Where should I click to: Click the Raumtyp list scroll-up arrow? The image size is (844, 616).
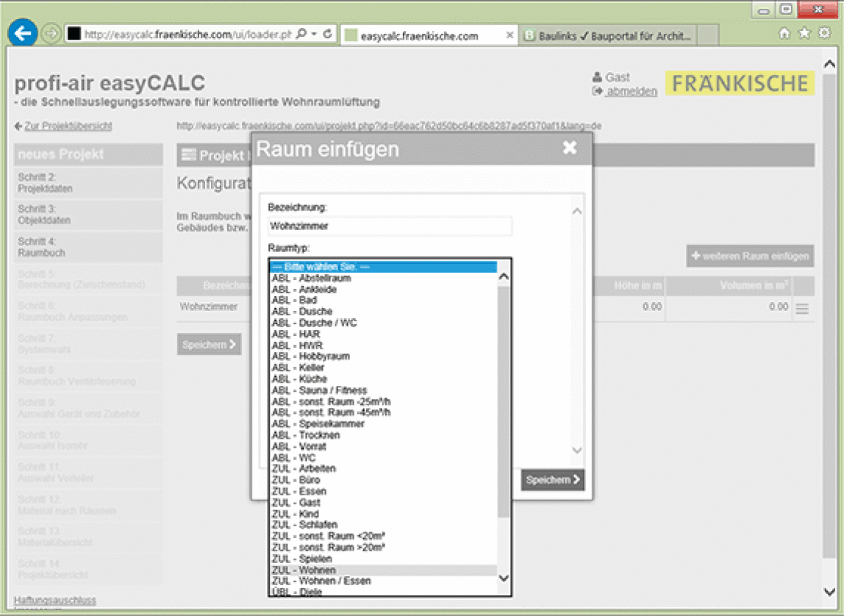coord(504,276)
